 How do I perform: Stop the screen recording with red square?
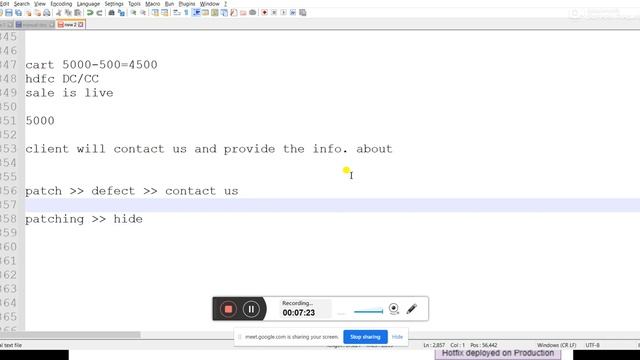click(228, 309)
